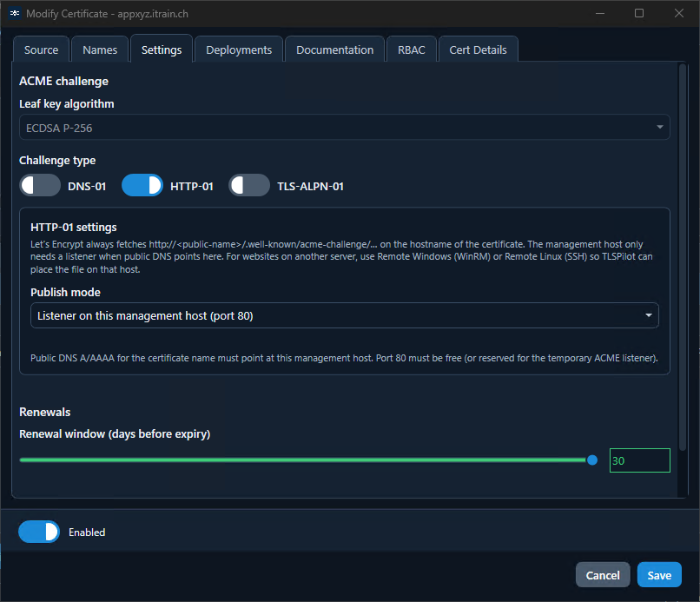Open the Leaf key algorithm dropdown
Image resolution: width=700 pixels, height=602 pixels.
[345, 128]
